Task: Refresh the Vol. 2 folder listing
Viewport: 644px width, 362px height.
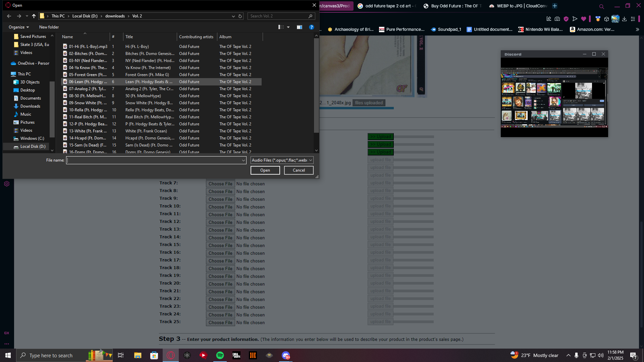Action: coord(240,16)
